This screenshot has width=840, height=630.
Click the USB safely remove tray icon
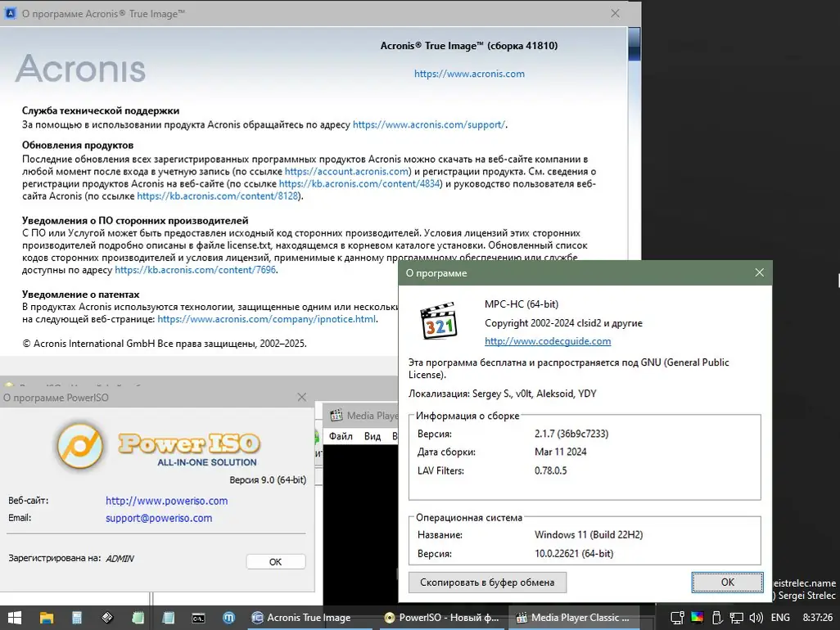click(x=717, y=618)
